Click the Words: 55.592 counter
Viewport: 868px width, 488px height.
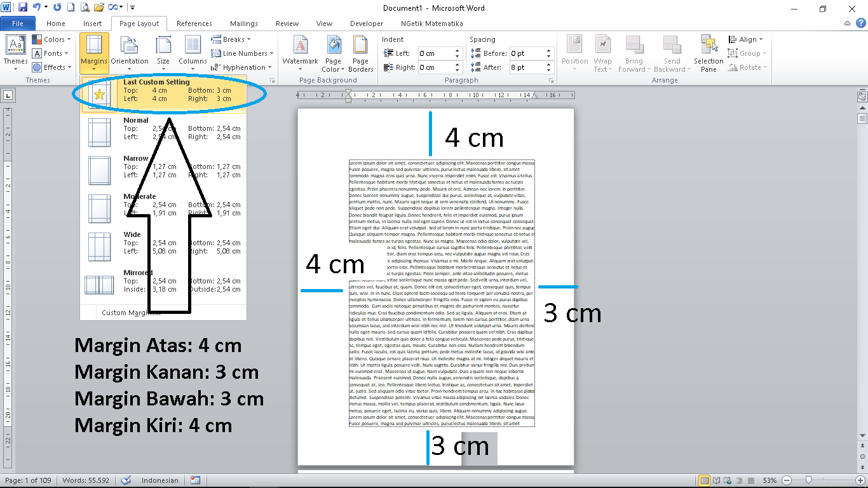[85, 480]
